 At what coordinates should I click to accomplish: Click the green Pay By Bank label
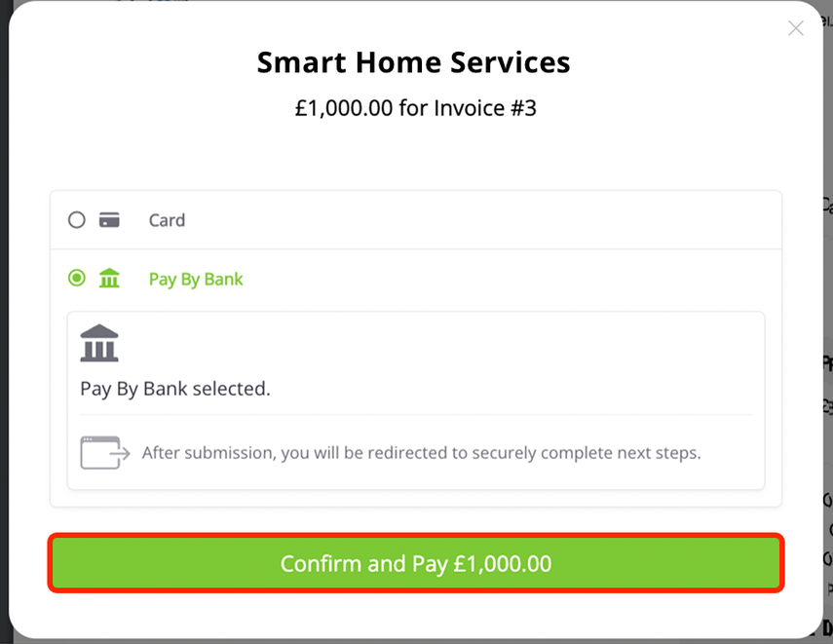point(196,279)
